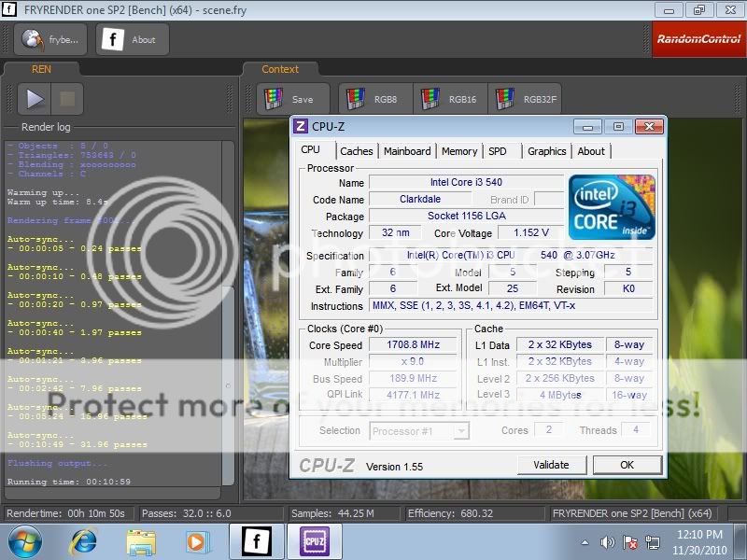Switch to the Memory tab

(459, 151)
